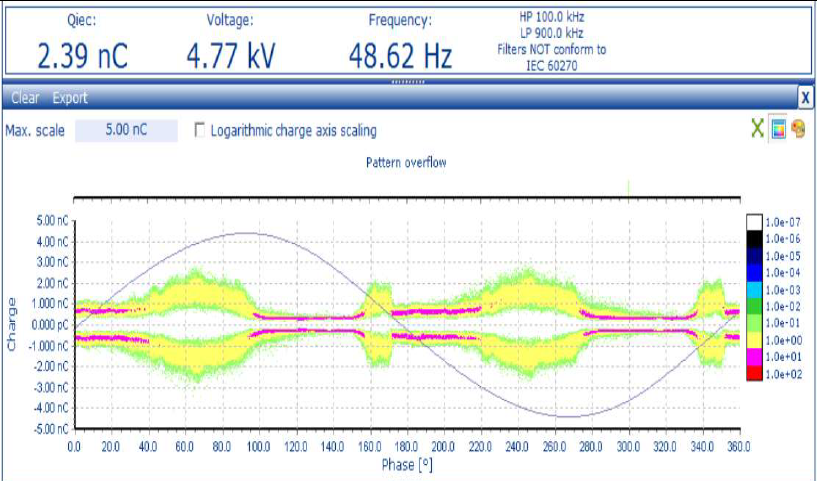The image size is (817, 481).
Task: Enable logarithmic charge axis scaling checkbox
Action: click(x=201, y=130)
